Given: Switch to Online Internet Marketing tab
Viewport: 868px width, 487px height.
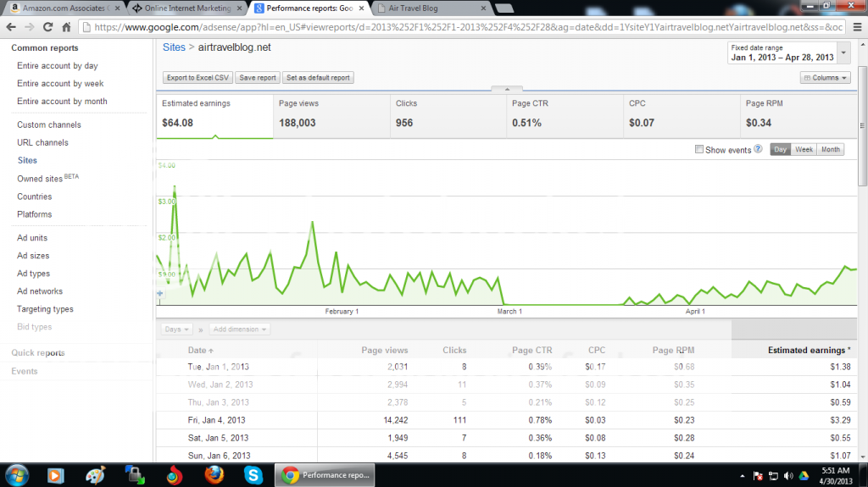Looking at the screenshot, I should (x=187, y=8).
